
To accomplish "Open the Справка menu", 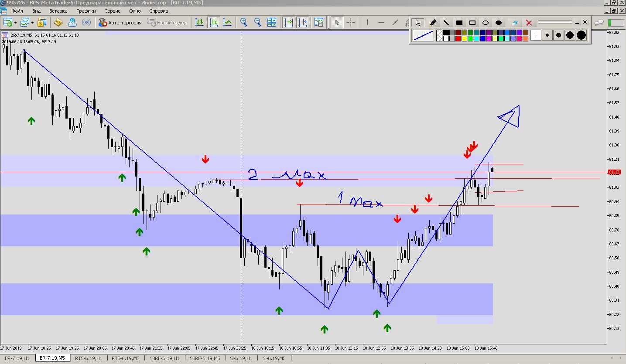I will (x=158, y=11).
